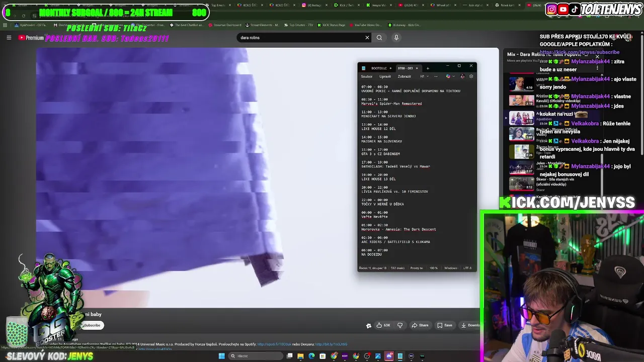Screen dimensions: 644x362
Task: Open Windows Start menu
Action: pyautogui.click(x=221, y=356)
